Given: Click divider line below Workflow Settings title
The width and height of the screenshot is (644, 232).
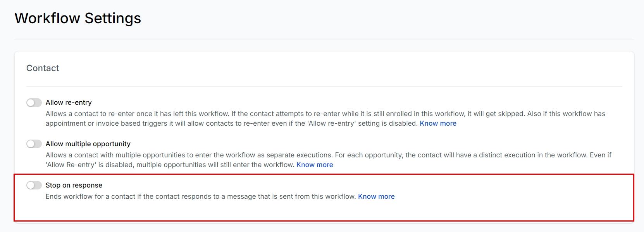Looking at the screenshot, I should 324,39.
